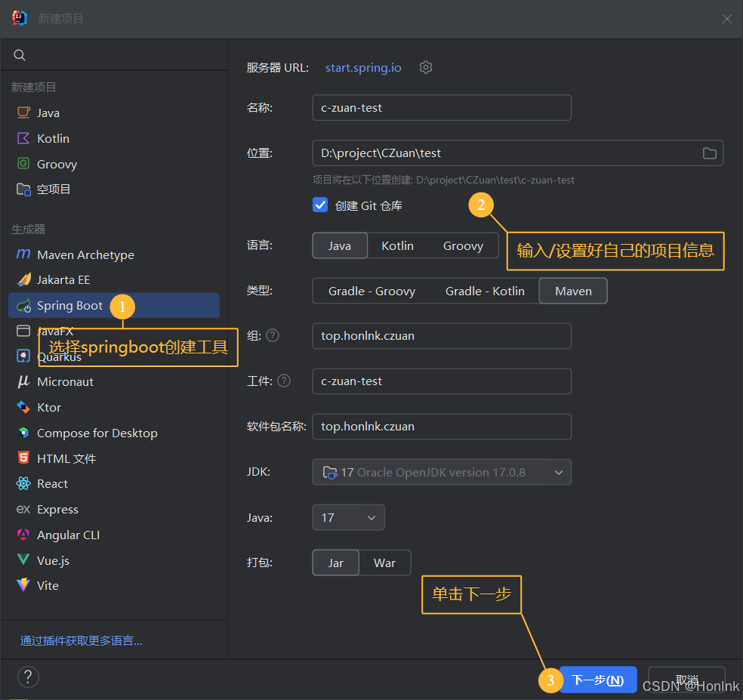
Task: Open the JDK version dropdown
Action: coord(442,472)
